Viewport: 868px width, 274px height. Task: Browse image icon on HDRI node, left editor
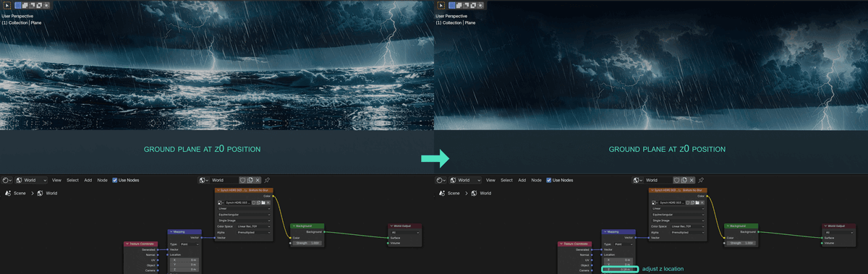tap(221, 202)
